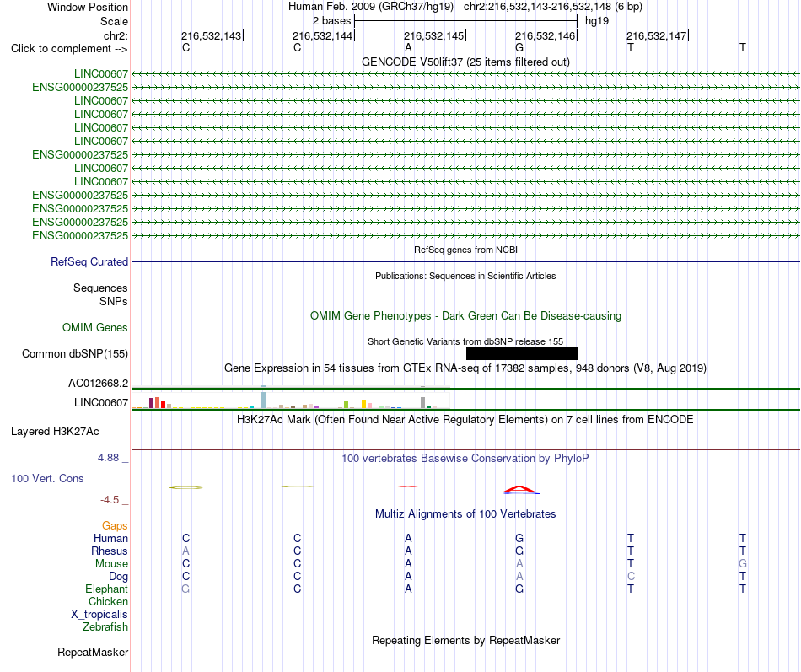This screenshot has width=801, height=672.
Task: Click position marker 216,532,143
Action: pos(211,35)
